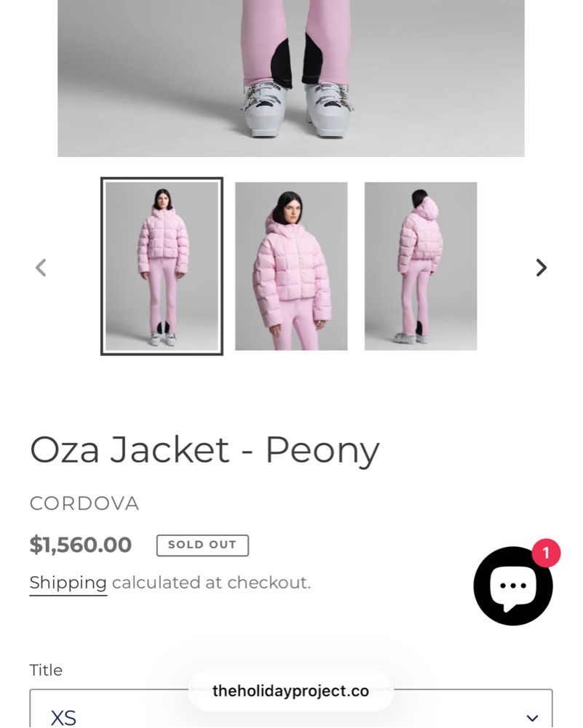Click the Title field label

[x=46, y=670]
